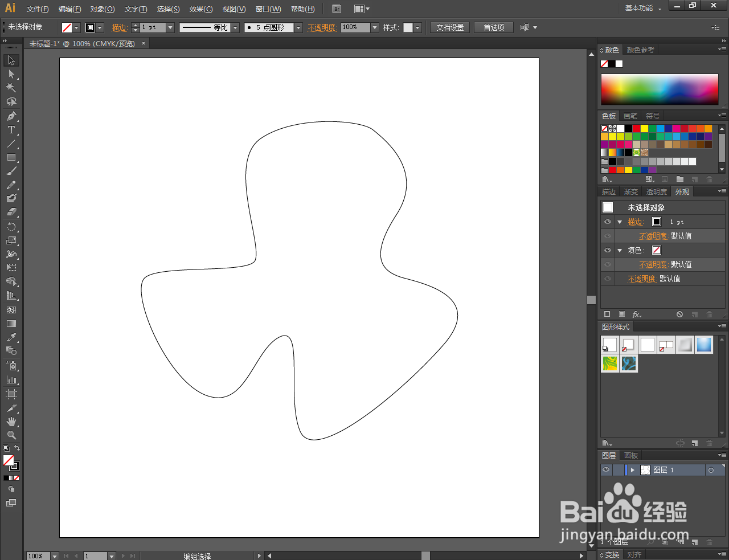Expand 图层 1 layer contents

[632, 470]
